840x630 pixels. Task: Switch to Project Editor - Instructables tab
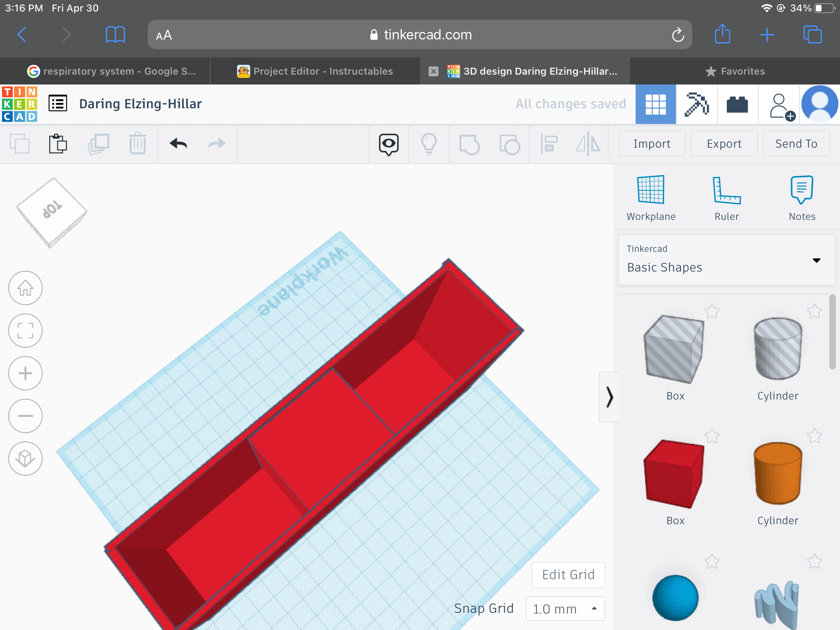point(315,71)
